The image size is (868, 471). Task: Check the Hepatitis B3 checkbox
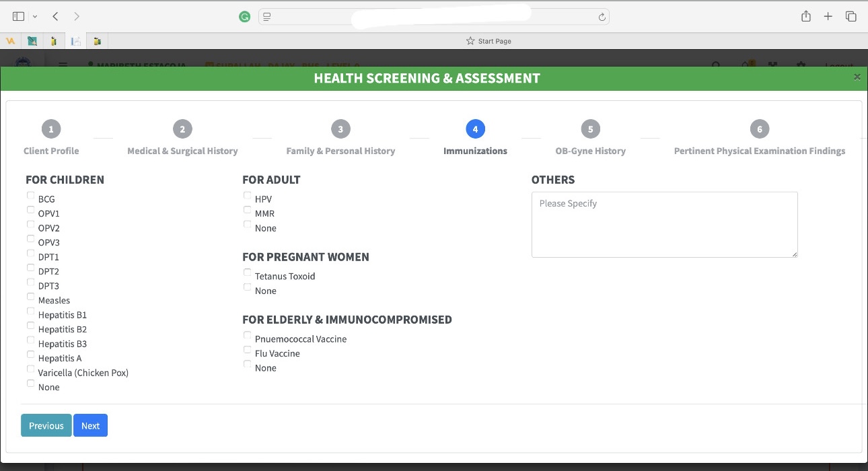(x=30, y=340)
